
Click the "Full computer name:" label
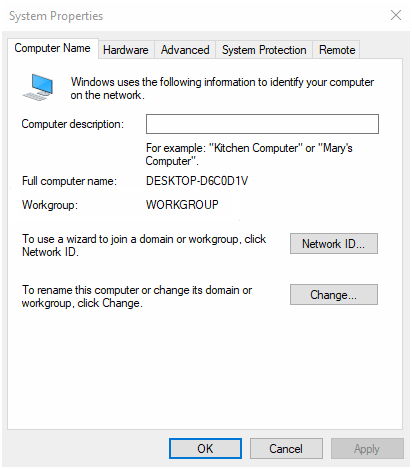pos(69,181)
